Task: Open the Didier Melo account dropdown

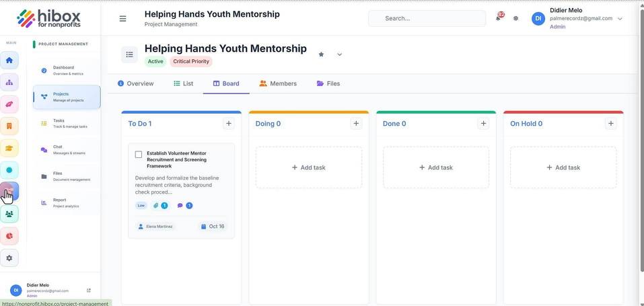Action: coord(620,18)
